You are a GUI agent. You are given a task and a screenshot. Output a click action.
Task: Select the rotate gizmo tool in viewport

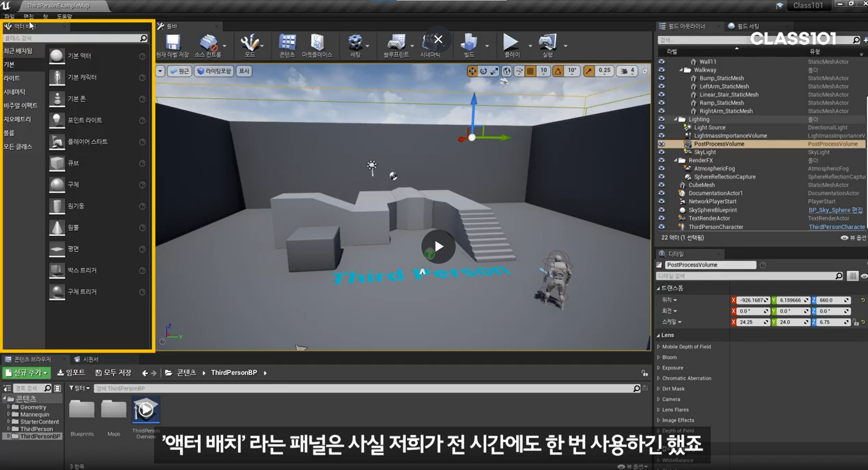pyautogui.click(x=483, y=71)
